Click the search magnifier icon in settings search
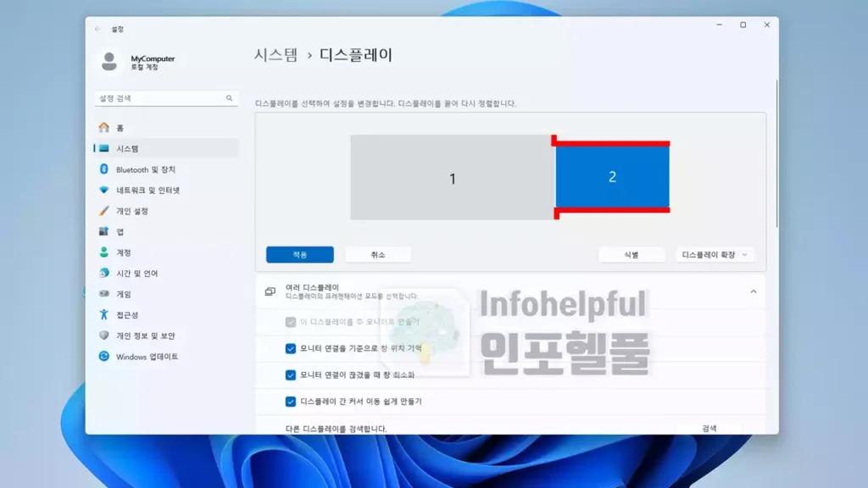The image size is (868, 488). tap(229, 98)
